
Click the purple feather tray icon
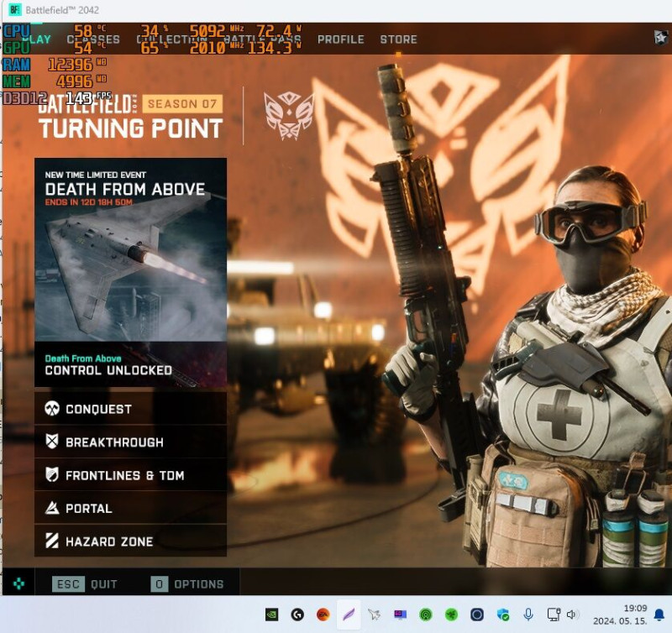tap(349, 615)
